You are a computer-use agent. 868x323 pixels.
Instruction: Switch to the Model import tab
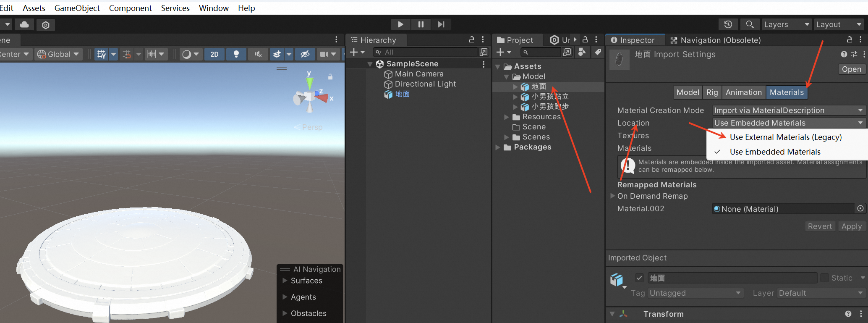688,92
